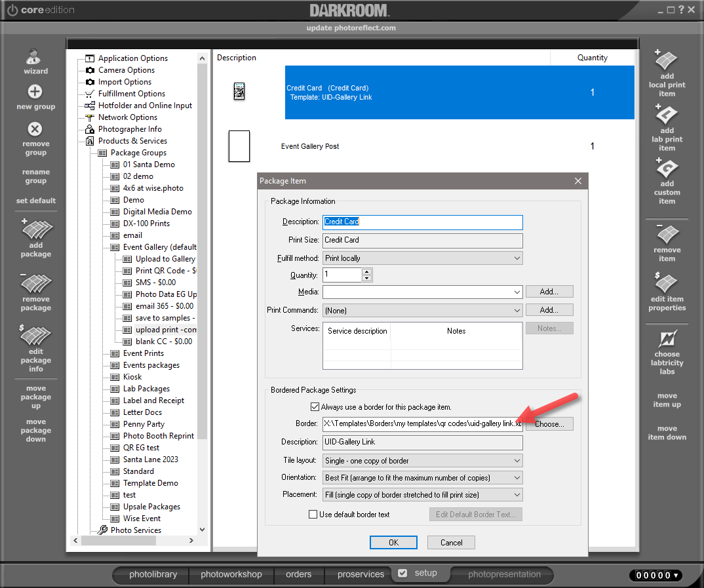Click the remove group X icon
Image resolution: width=704 pixels, height=588 pixels.
coord(35,129)
